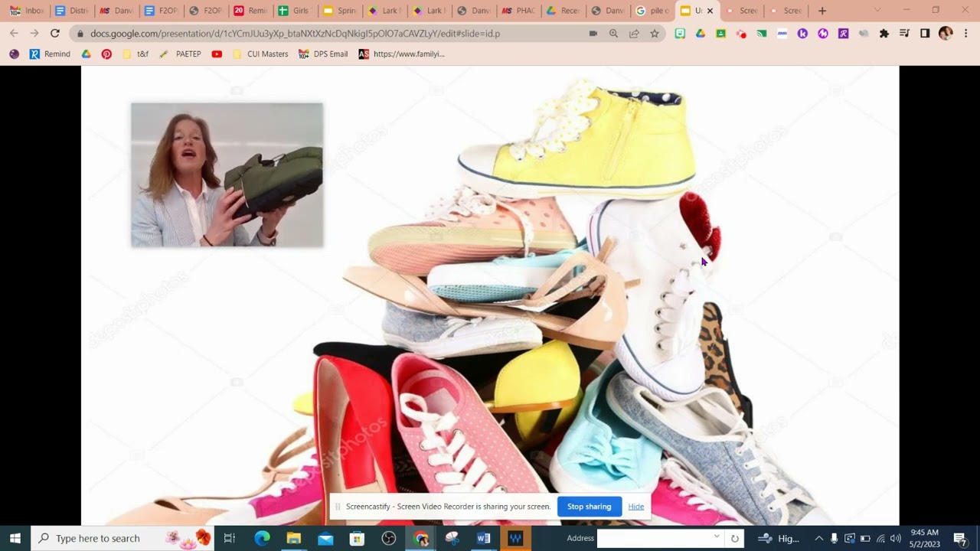Open the purple R Remind extension
Viewport: 980px width, 551px height.
[x=843, y=34]
